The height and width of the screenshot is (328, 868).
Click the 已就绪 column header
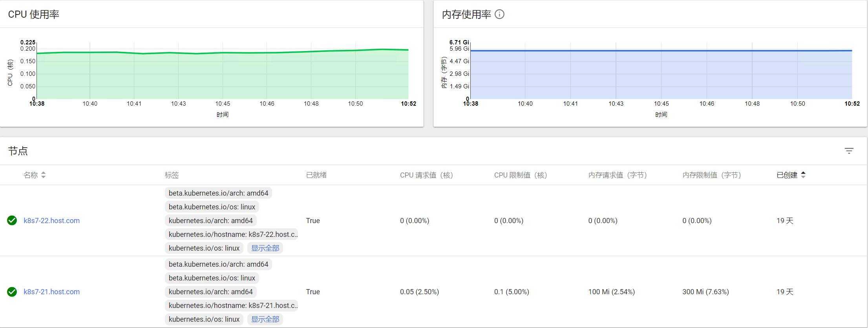point(316,175)
